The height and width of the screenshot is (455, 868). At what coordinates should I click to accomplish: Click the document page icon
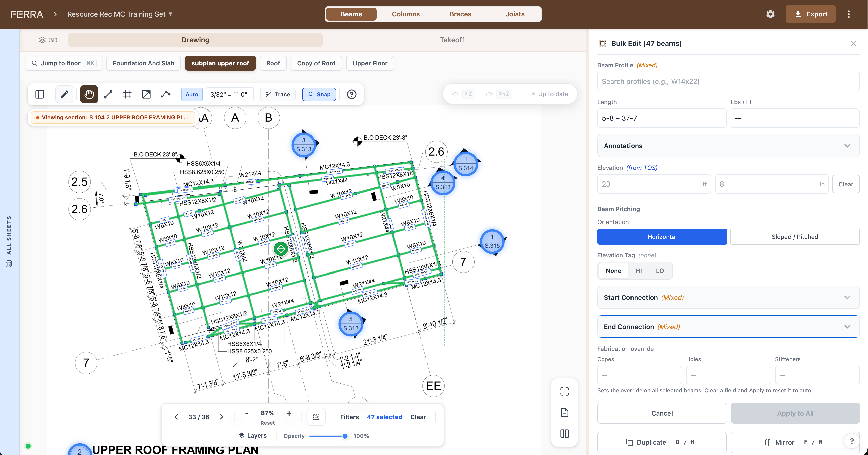point(564,413)
